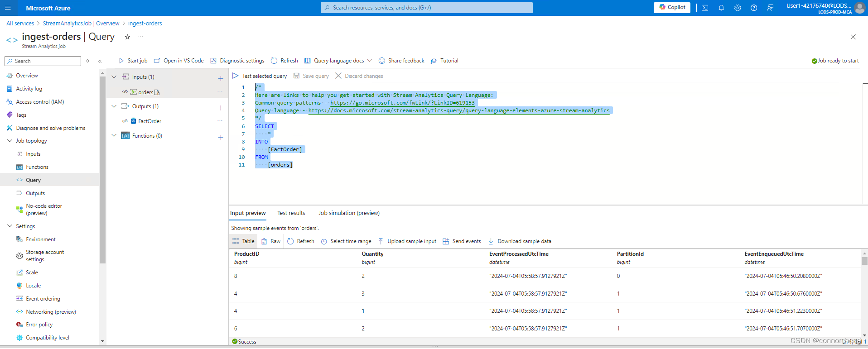Click the global search resources bar
868x349 pixels.
coord(427,8)
